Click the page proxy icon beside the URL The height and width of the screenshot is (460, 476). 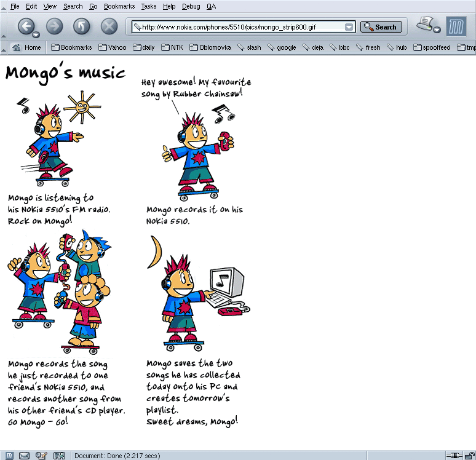tap(137, 27)
